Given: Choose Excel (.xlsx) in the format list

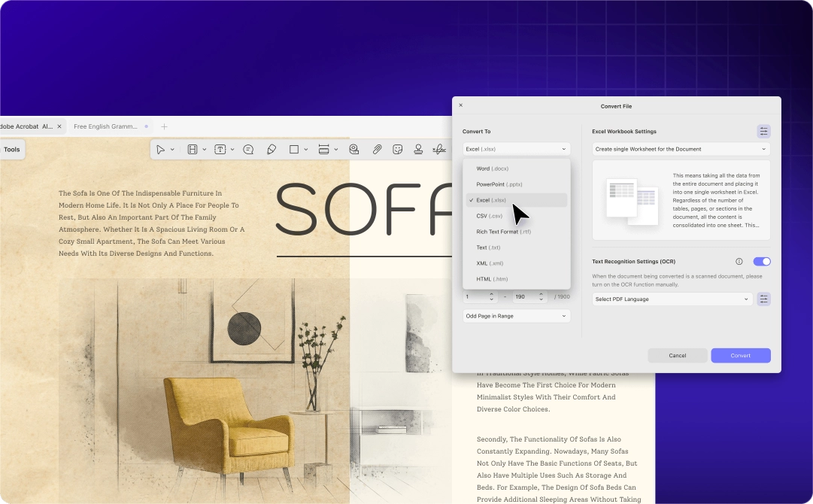Looking at the screenshot, I should 517,200.
